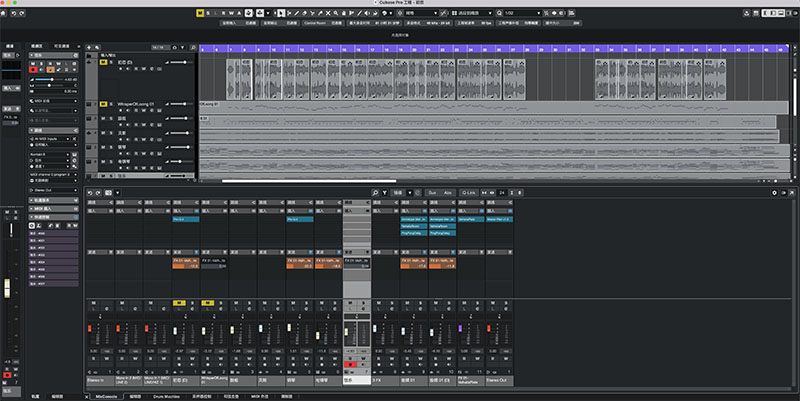Image resolution: width=800 pixels, height=401 pixels.
Task: Open the snap type dropdown in toolbar
Action: (421, 13)
